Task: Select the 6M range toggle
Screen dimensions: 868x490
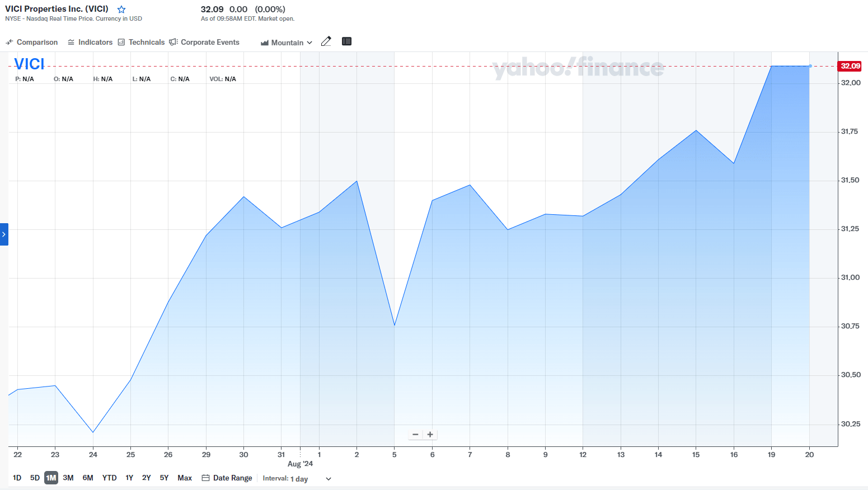Action: point(87,478)
